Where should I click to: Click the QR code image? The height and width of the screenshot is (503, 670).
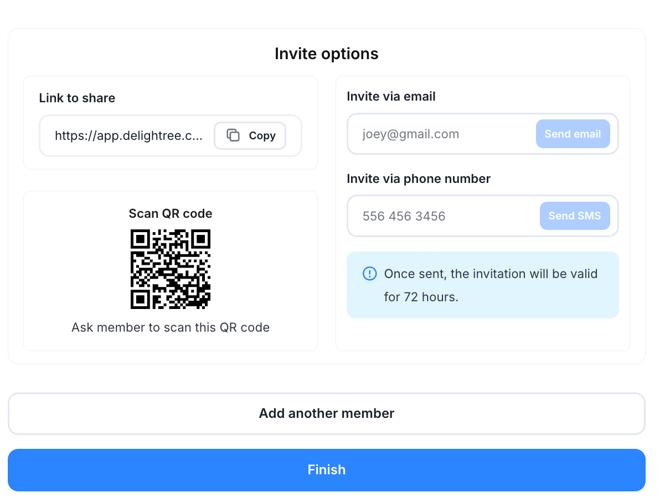170,269
